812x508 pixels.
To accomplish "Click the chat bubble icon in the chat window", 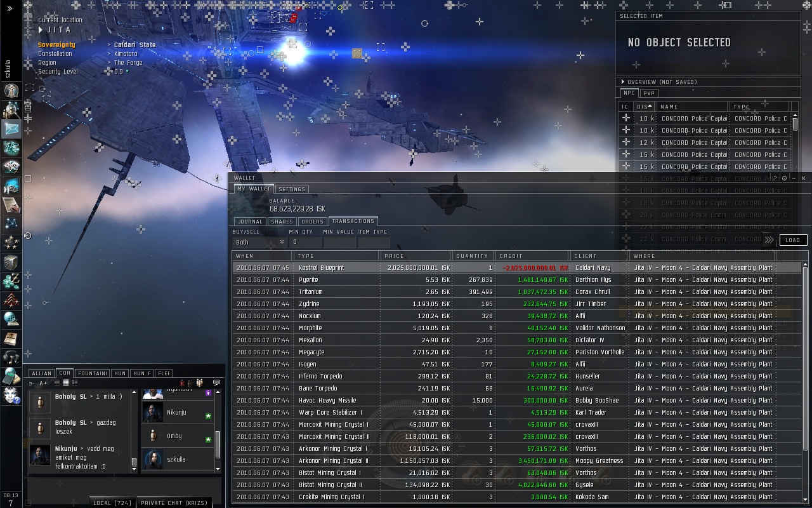I will tap(216, 383).
